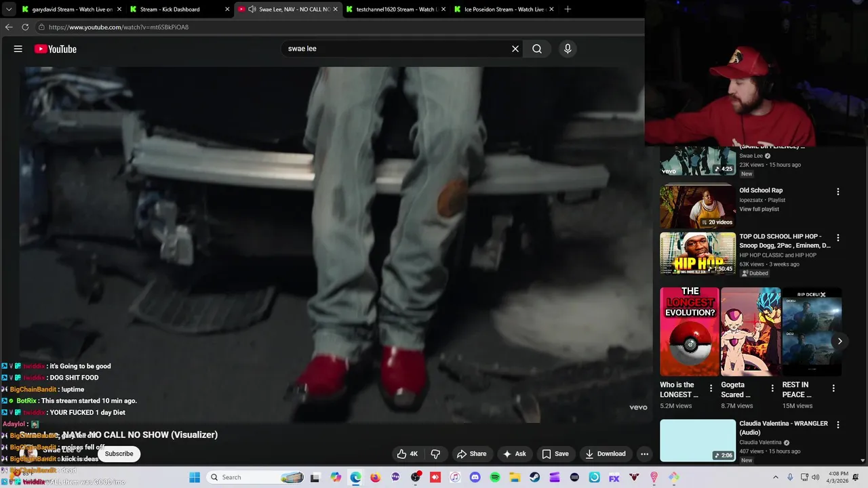Viewport: 868px width, 488px height.
Task: Show hidden system tray icons
Action: click(x=776, y=477)
